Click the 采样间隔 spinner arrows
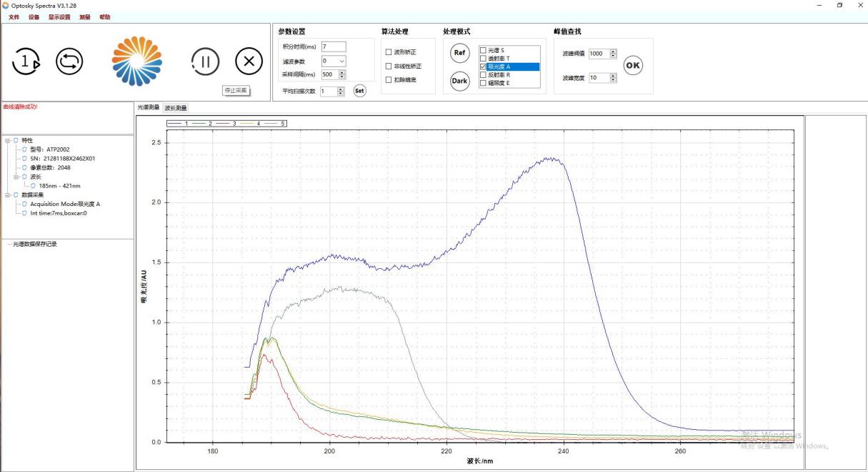Screen dimensions: 868x472 click(341, 74)
